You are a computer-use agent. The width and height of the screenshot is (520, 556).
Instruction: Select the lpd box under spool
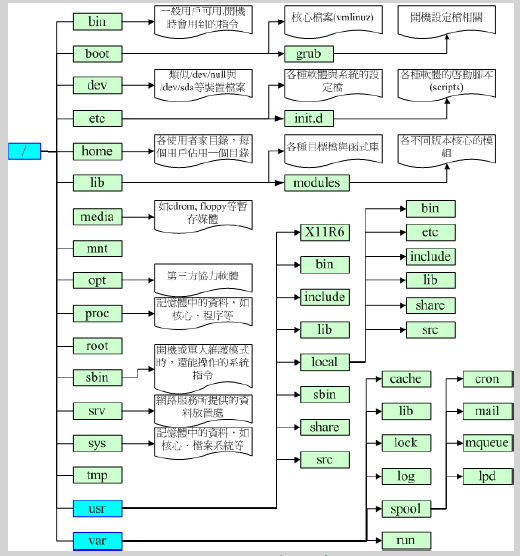tap(488, 476)
